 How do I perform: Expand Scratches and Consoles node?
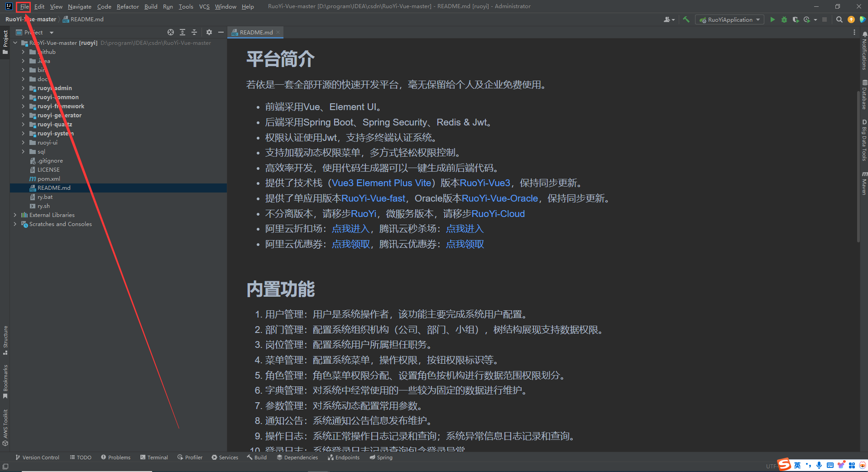pyautogui.click(x=15, y=224)
